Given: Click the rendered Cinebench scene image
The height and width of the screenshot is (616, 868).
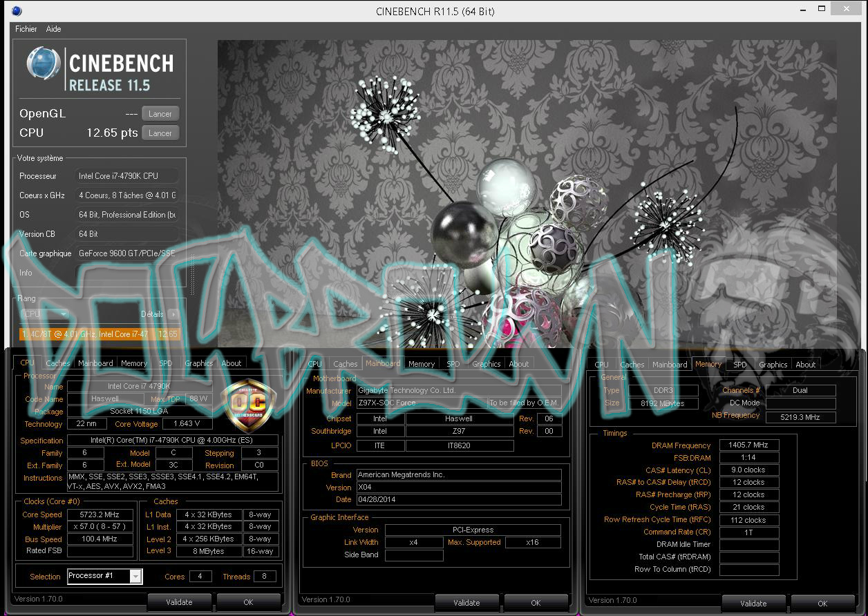Looking at the screenshot, I should [527, 193].
